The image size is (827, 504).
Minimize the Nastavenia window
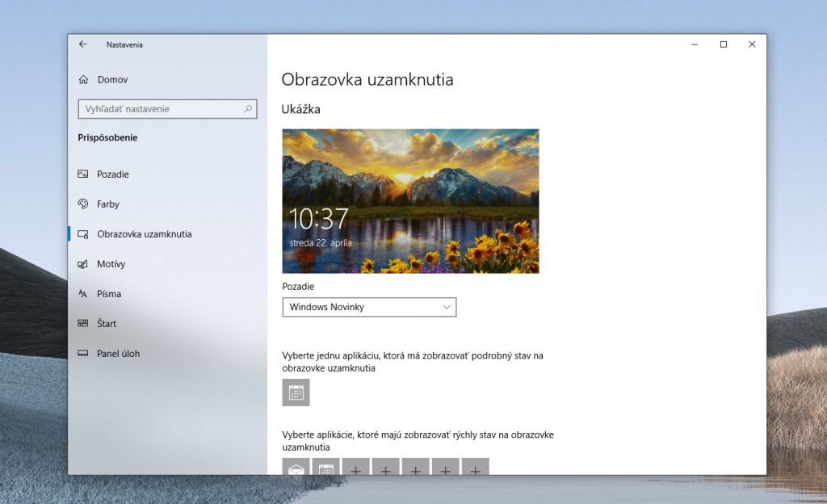pos(695,44)
